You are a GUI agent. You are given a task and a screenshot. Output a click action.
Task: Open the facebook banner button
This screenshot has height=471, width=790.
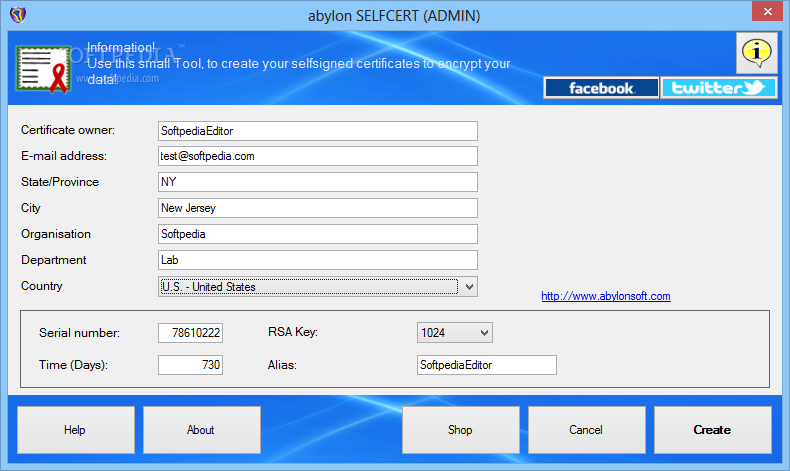tap(601, 88)
